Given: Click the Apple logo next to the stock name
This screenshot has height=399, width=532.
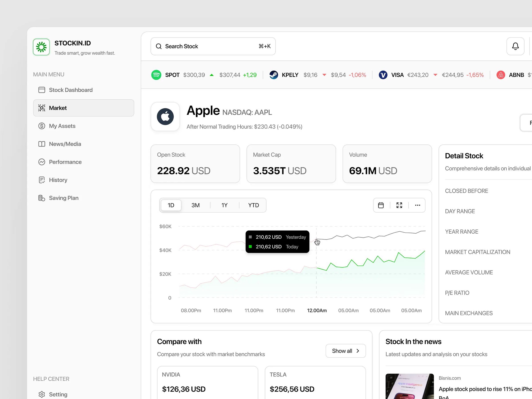Looking at the screenshot, I should tap(165, 117).
